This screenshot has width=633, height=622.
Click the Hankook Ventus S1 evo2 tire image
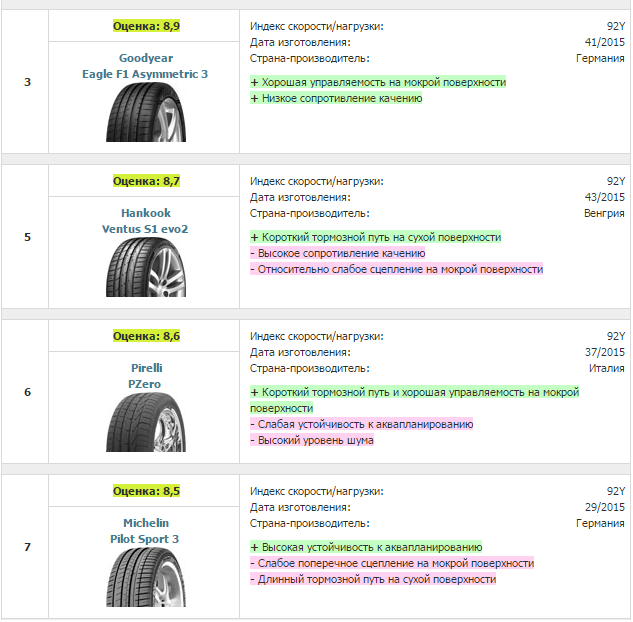click(146, 267)
